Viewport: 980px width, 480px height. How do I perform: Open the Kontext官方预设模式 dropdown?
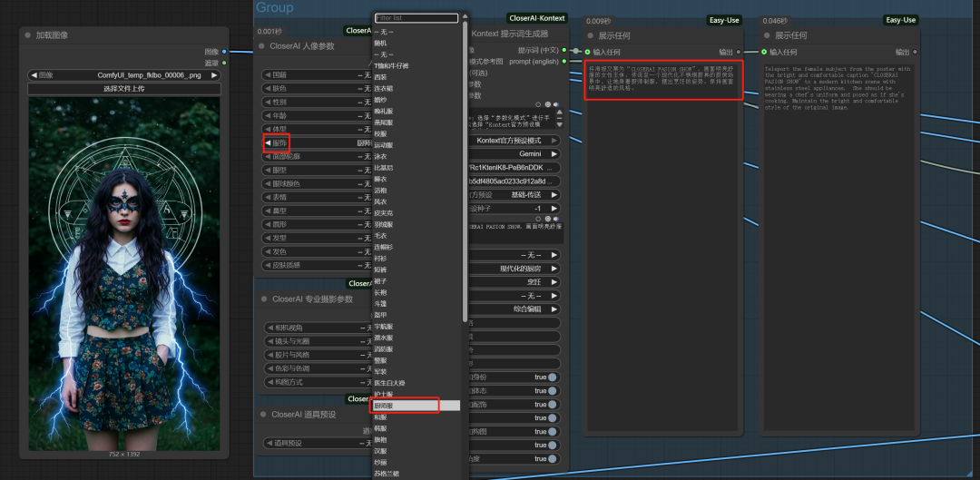coord(514,141)
